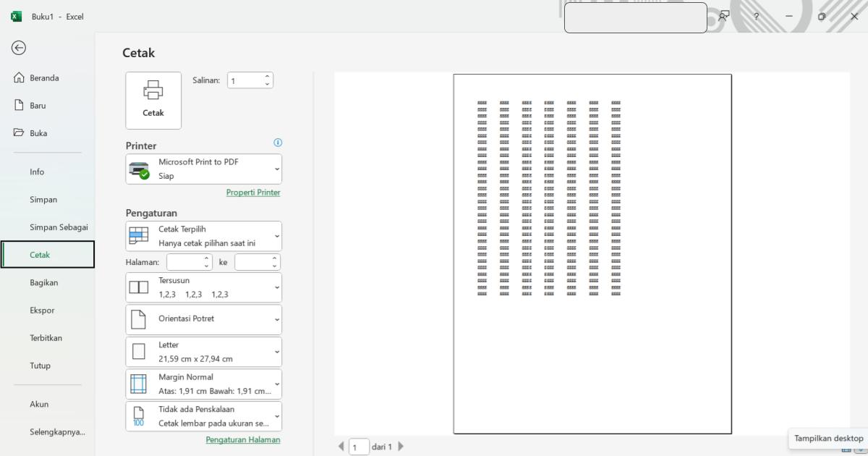This screenshot has height=456, width=868.
Task: Increase Halaman start page with up arrow
Action: point(207,258)
